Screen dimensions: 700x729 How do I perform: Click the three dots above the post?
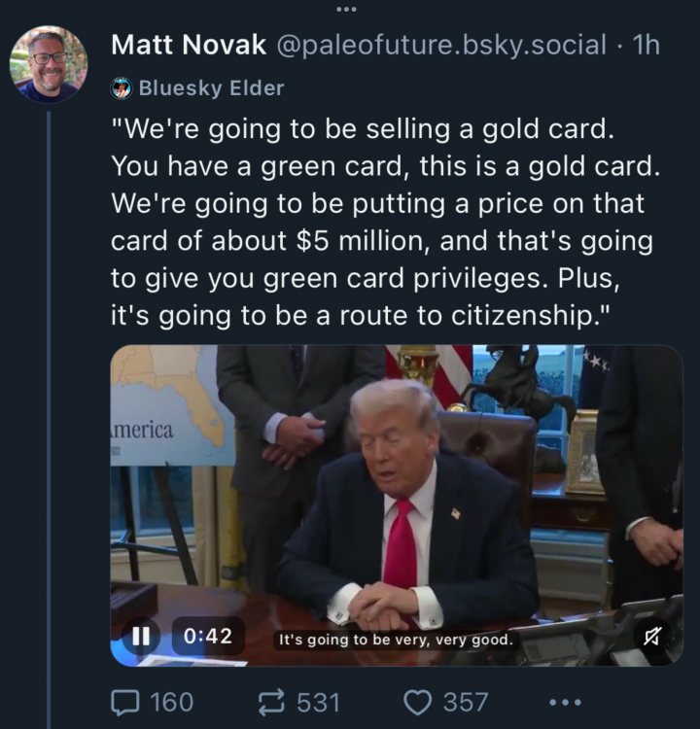click(x=346, y=10)
